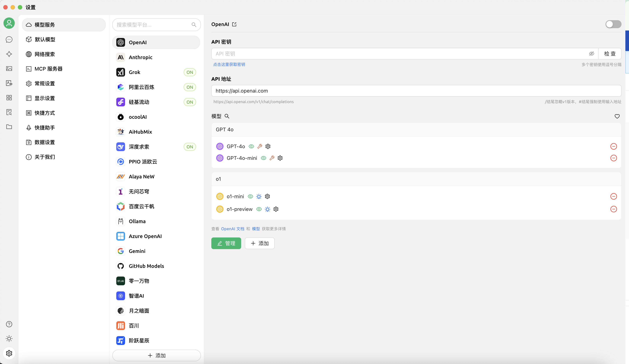
Task: Collapse the o1 model group
Action: [416, 179]
